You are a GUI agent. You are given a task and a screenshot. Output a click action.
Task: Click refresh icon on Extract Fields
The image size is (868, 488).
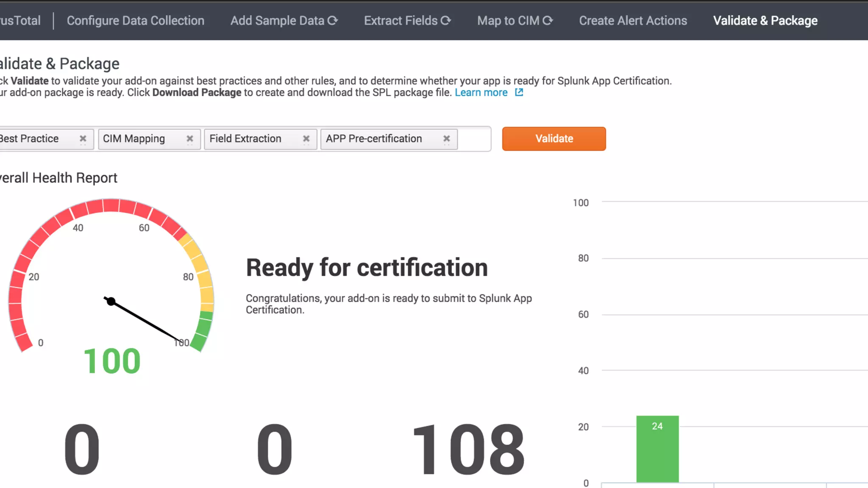(x=446, y=20)
